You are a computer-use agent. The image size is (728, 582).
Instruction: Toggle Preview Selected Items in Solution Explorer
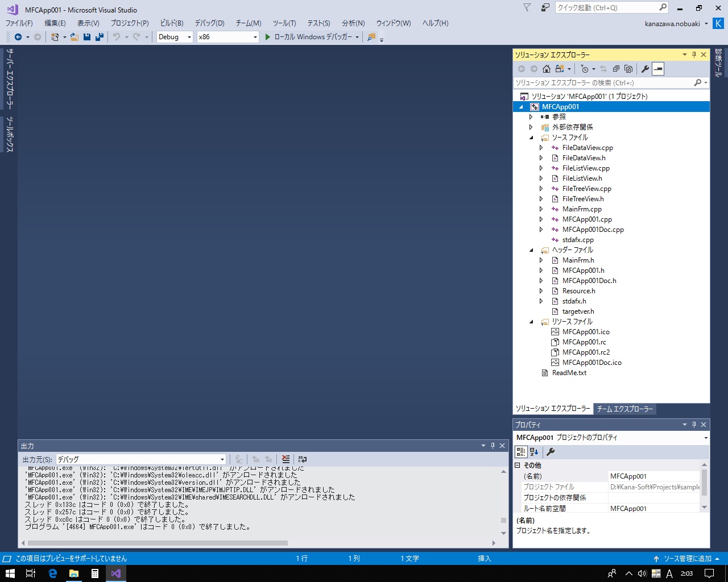pos(658,69)
